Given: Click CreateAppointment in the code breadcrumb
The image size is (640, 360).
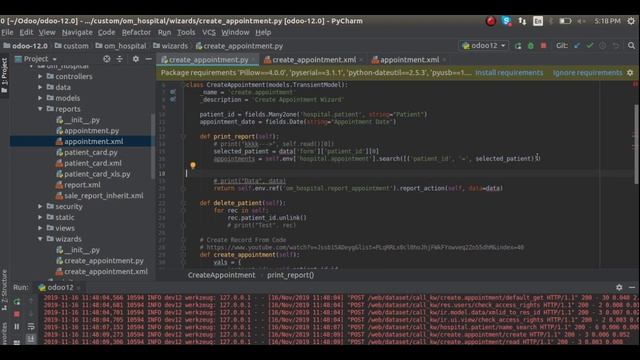Looking at the screenshot, I should (x=222, y=275).
